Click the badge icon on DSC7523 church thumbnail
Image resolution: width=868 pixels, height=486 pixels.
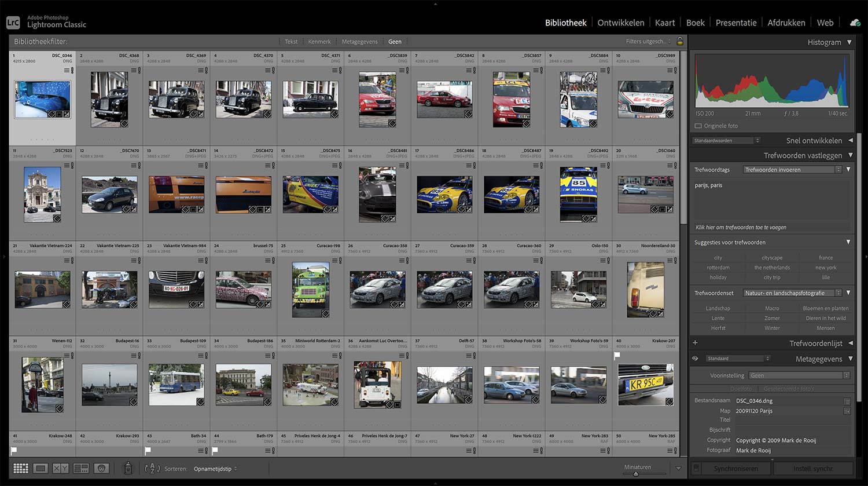[x=57, y=218]
